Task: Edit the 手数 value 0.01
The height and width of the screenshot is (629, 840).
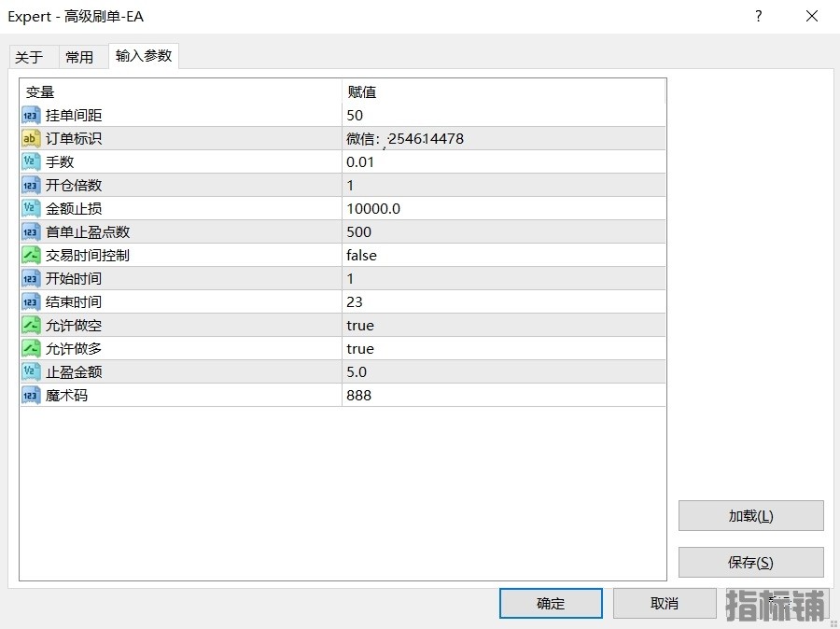Action: click(x=504, y=161)
